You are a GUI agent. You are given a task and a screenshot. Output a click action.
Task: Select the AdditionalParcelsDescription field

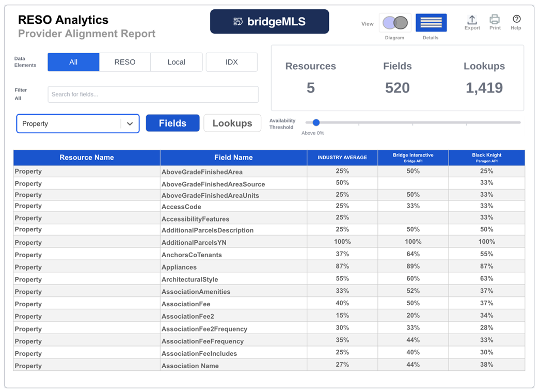208,230
